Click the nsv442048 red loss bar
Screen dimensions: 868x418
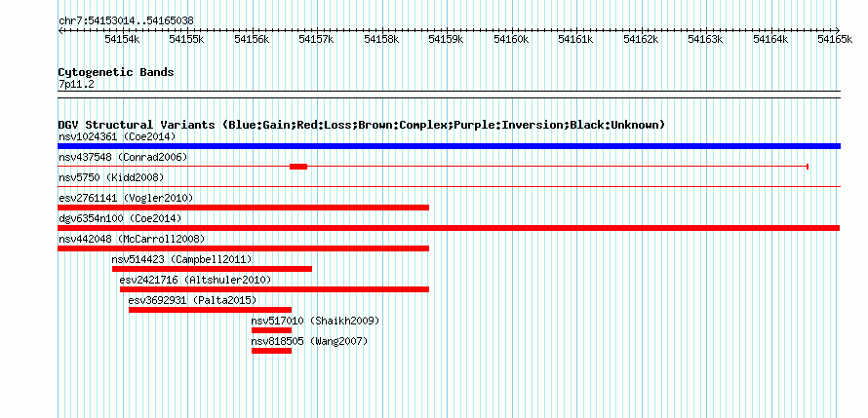click(x=244, y=248)
